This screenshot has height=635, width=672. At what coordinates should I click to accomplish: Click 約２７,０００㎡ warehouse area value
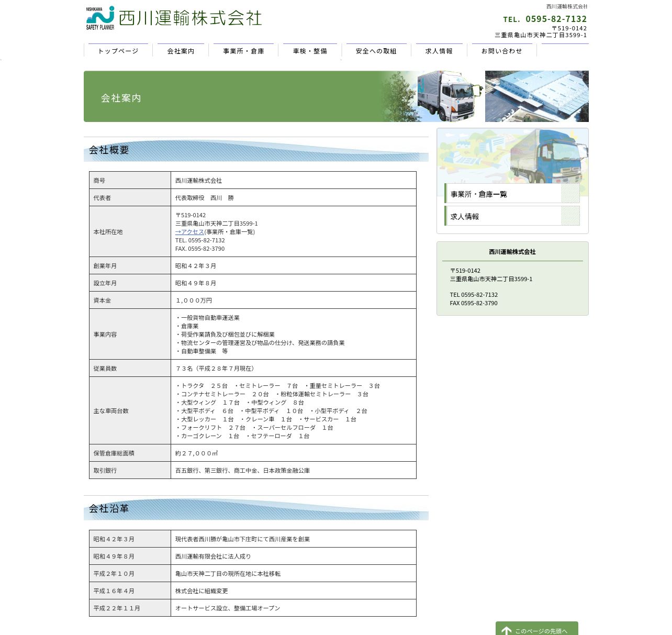[197, 453]
